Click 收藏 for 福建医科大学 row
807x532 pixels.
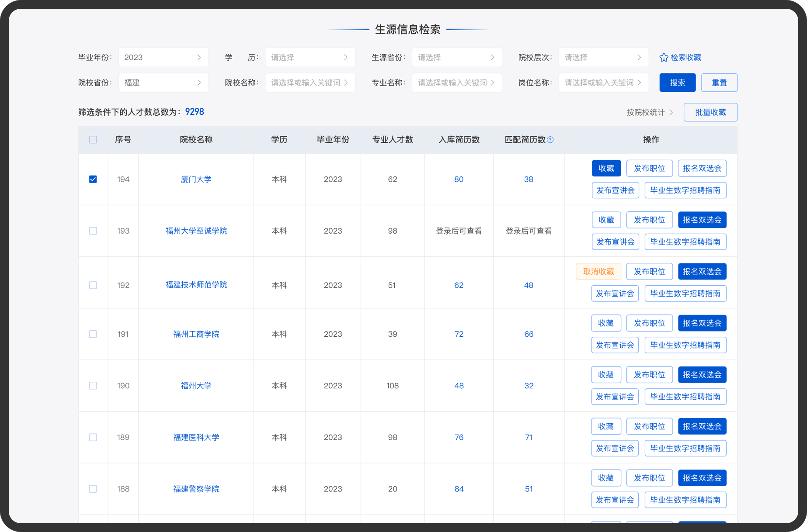(x=606, y=426)
